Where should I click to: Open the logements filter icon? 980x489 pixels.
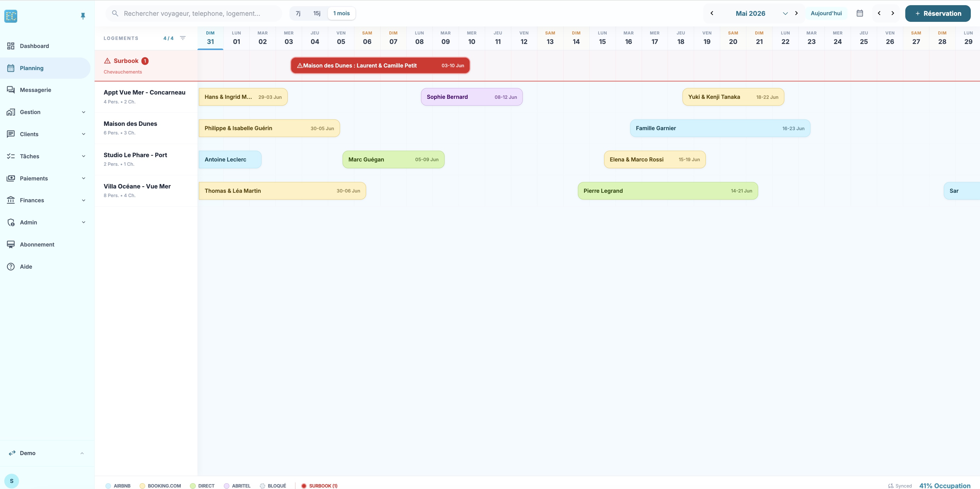[182, 38]
